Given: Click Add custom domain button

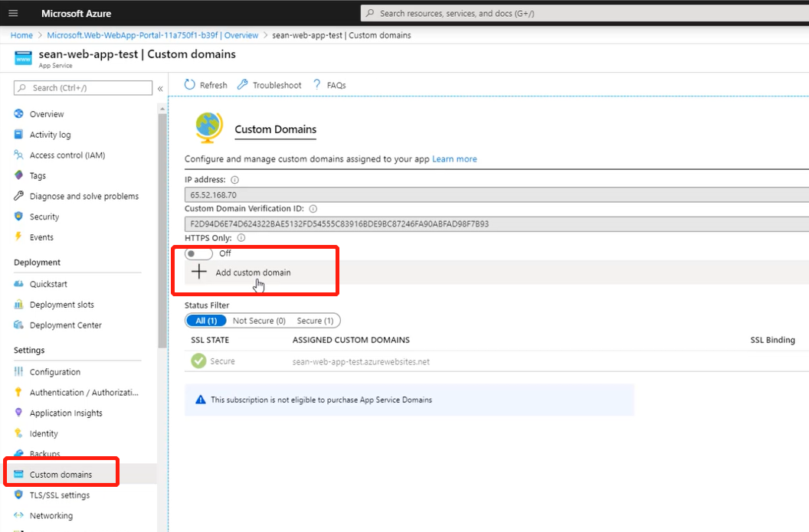Looking at the screenshot, I should (x=253, y=273).
